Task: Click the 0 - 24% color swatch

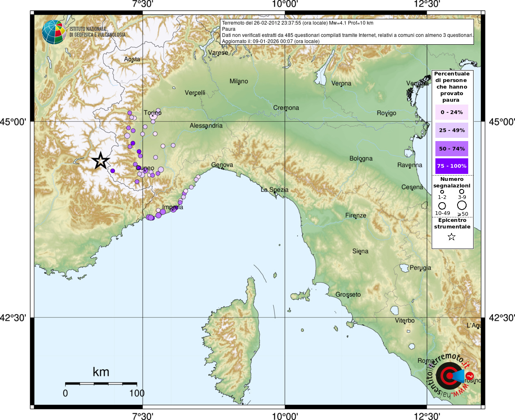Action: [451, 112]
